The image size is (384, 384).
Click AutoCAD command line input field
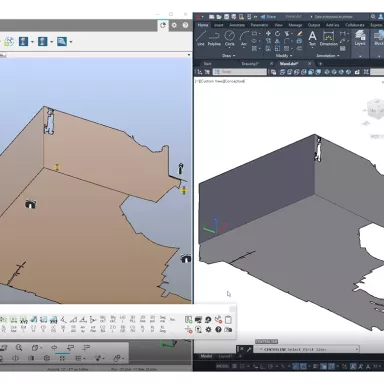(x=306, y=349)
